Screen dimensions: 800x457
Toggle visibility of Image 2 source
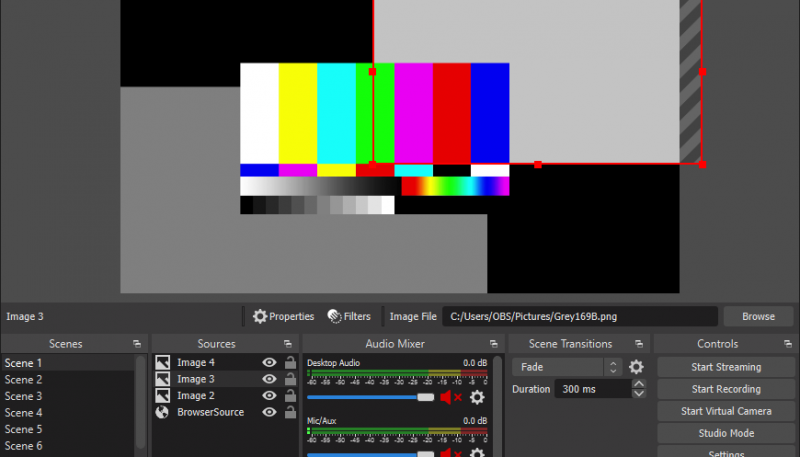point(269,396)
